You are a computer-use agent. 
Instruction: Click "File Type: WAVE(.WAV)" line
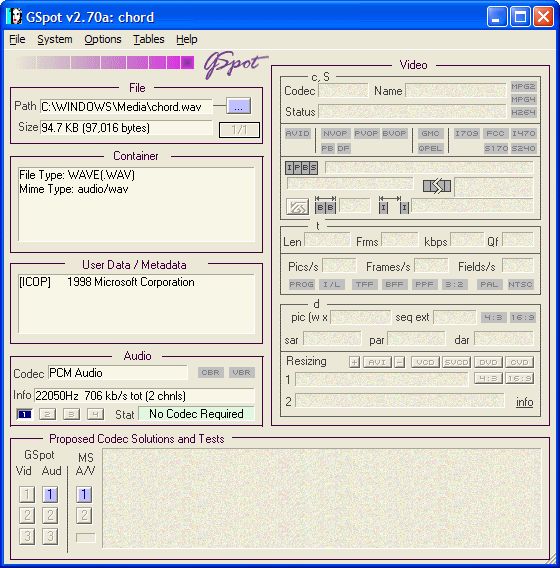(77, 175)
